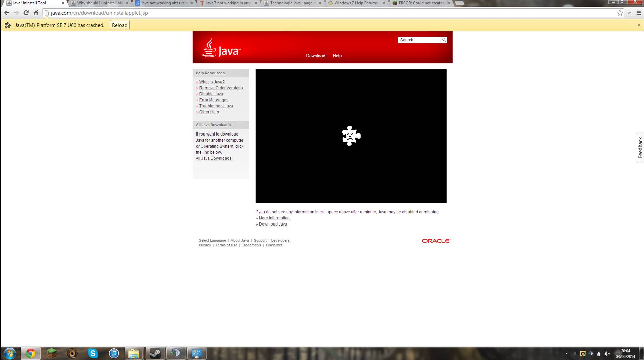Reload the crashed Java plugin

click(x=120, y=25)
